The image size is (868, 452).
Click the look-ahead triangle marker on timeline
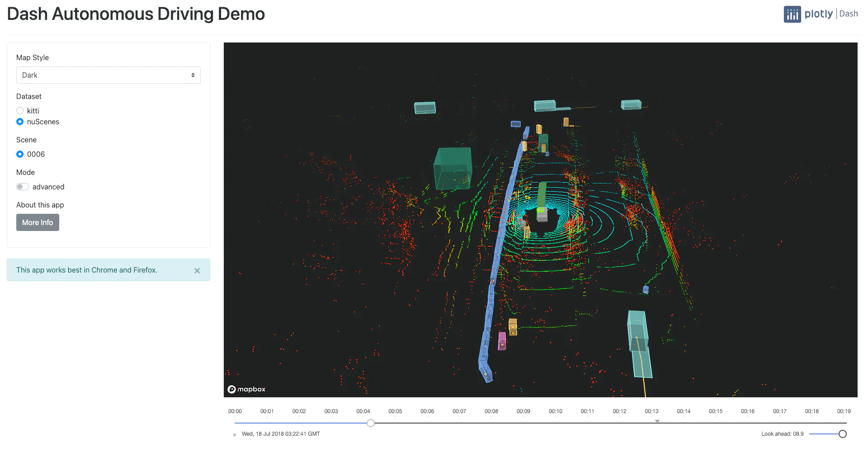657,421
